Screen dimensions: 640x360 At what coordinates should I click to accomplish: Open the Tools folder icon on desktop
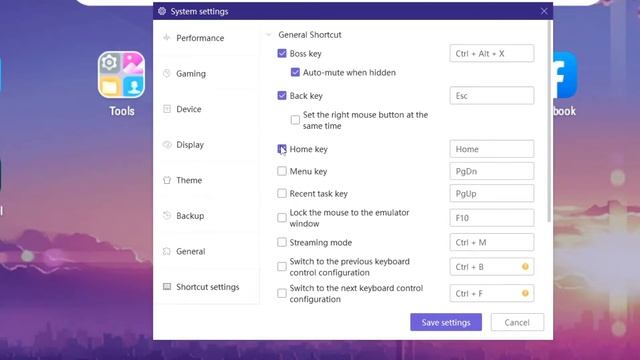(x=122, y=75)
